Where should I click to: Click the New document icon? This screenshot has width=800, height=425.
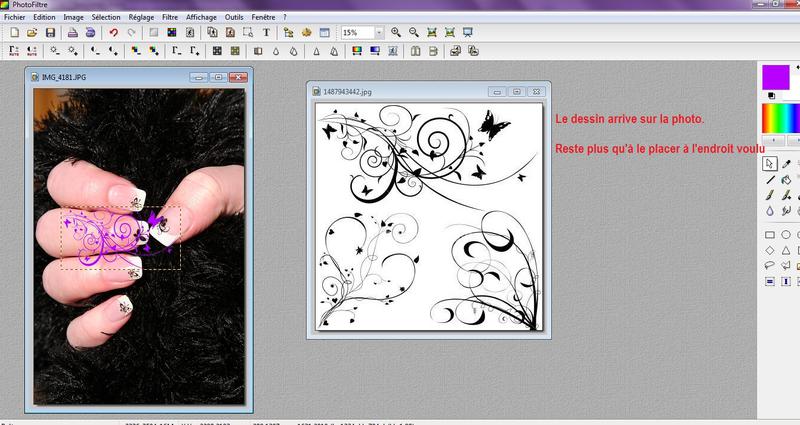[13, 33]
